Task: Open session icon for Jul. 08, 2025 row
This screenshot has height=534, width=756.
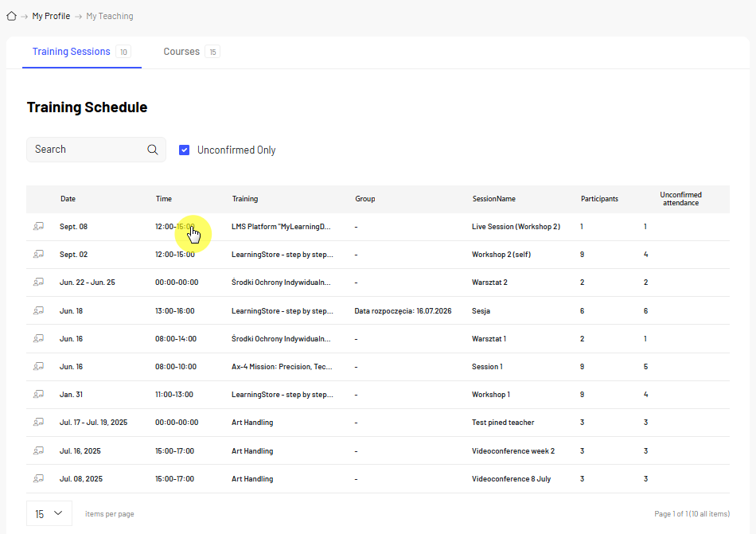Action: 38,479
